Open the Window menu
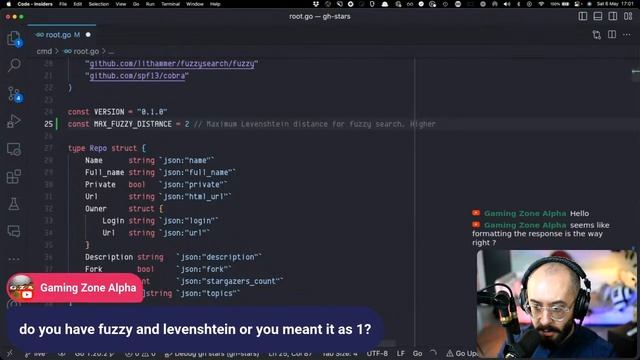 point(195,4)
